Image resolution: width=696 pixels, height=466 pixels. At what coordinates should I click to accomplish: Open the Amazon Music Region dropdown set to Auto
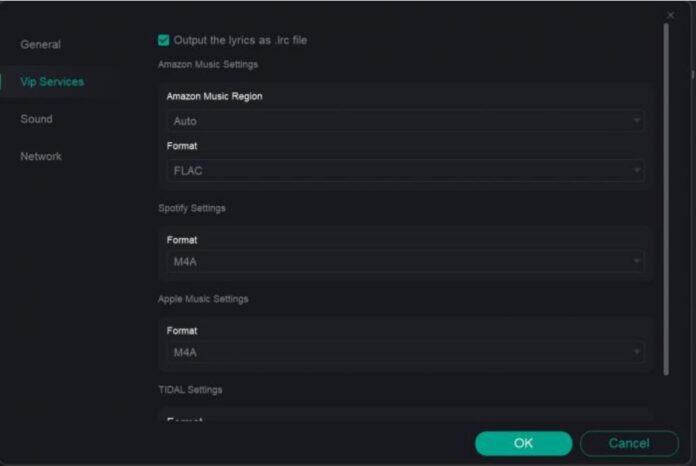click(x=400, y=121)
